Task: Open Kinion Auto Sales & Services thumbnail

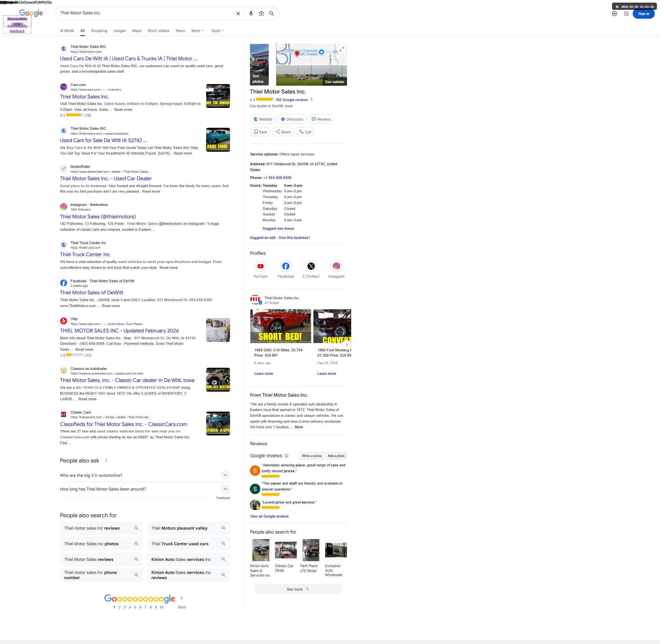Action: click(261, 550)
